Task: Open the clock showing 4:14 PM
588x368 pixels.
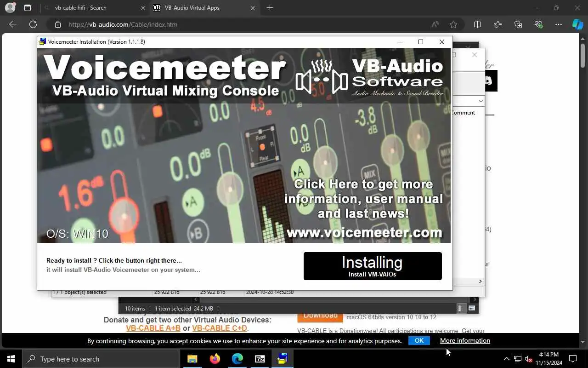Action: [x=548, y=359]
